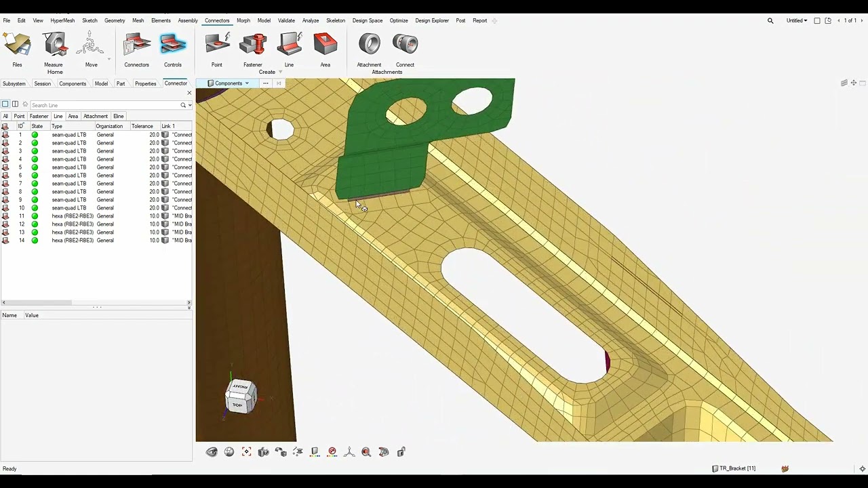The height and width of the screenshot is (488, 868).
Task: Open connector Controls
Action: [173, 50]
